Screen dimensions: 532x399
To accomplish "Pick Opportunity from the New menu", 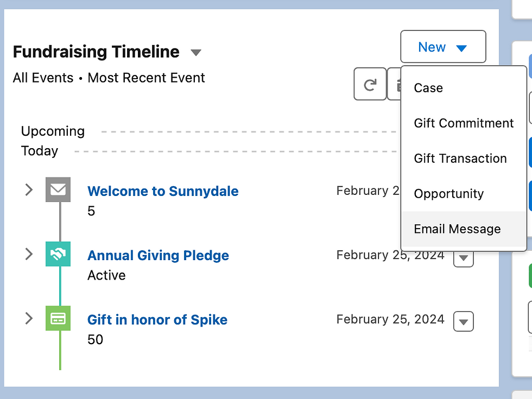I will click(x=448, y=194).
